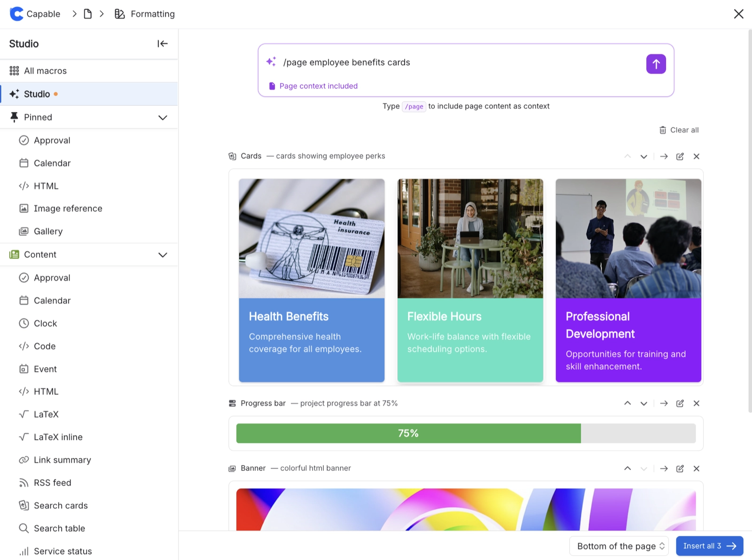Select the Studio sidebar item

tap(89, 94)
